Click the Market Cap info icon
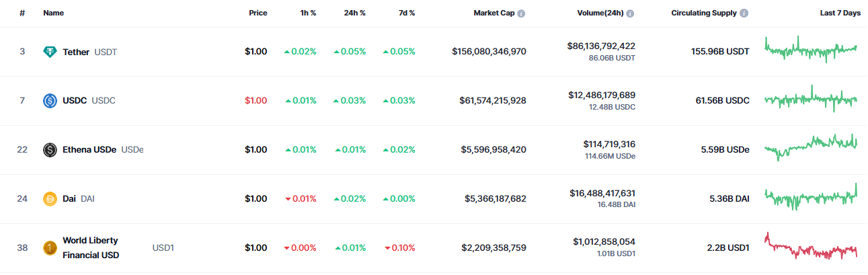 tap(521, 13)
